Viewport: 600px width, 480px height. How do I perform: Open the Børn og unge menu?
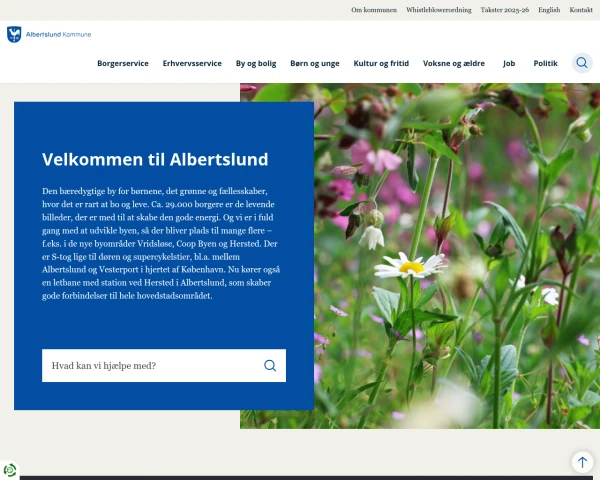point(315,64)
